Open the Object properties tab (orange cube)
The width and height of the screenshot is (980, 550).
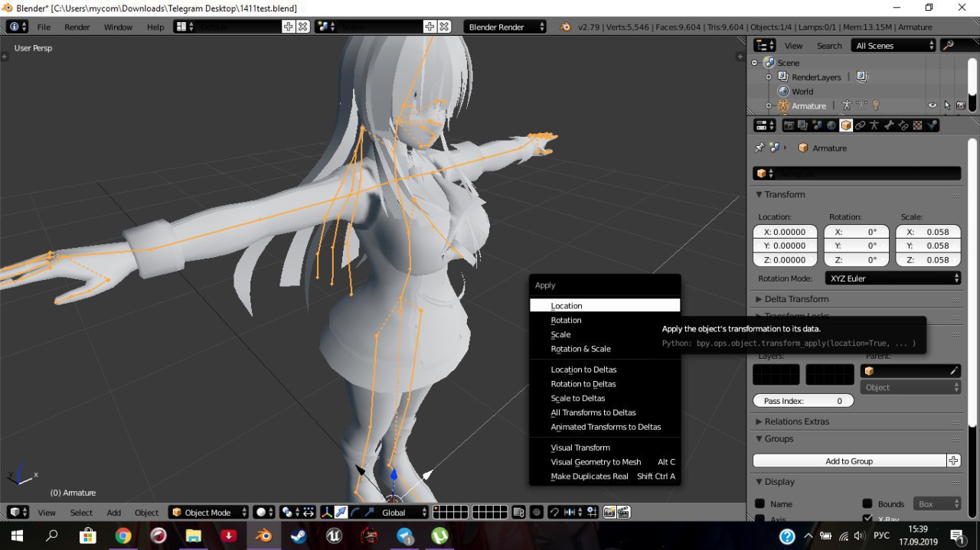pos(846,125)
